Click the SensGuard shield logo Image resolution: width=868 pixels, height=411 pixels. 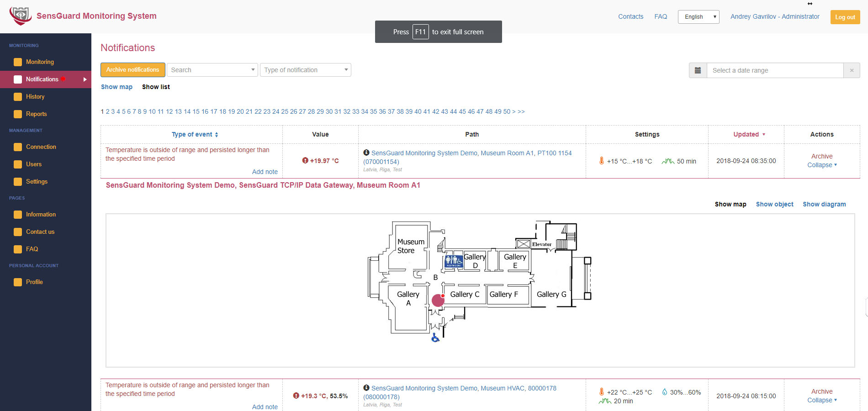coord(20,15)
